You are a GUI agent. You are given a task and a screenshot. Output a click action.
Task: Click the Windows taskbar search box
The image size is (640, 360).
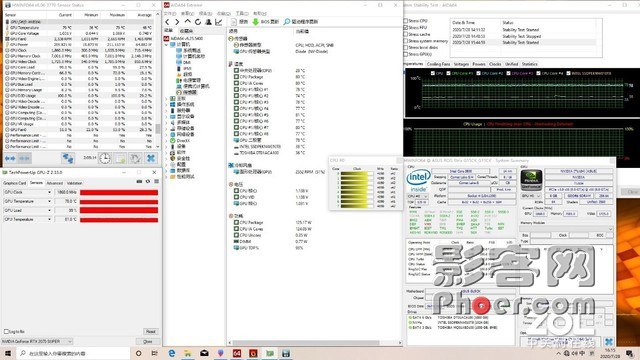pyautogui.click(x=73, y=353)
